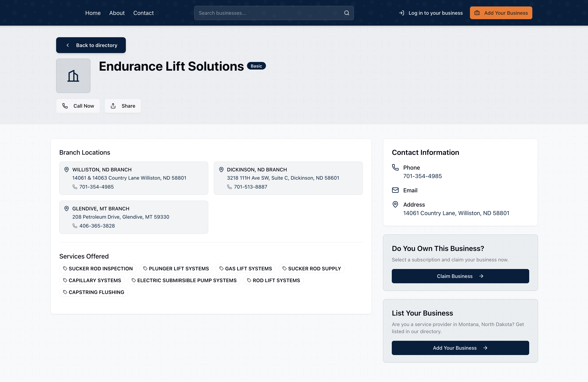Share this business listing
Viewport: 588px width, 382px height.
coord(123,106)
